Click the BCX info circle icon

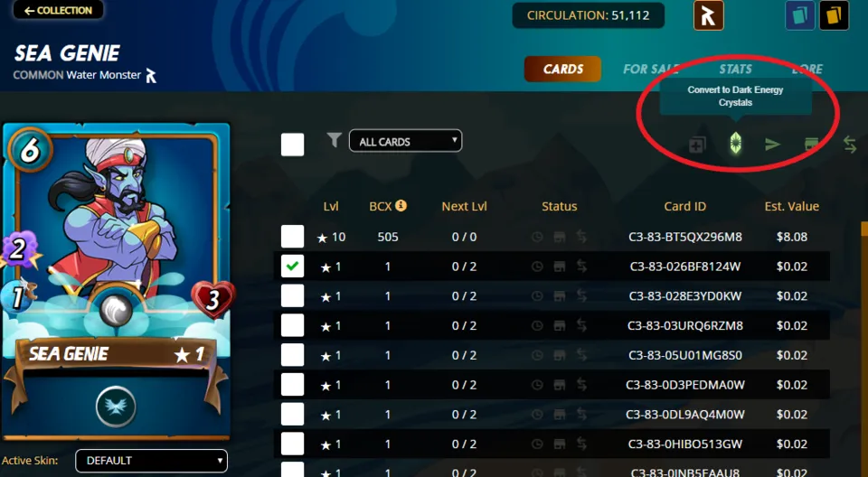(x=401, y=205)
